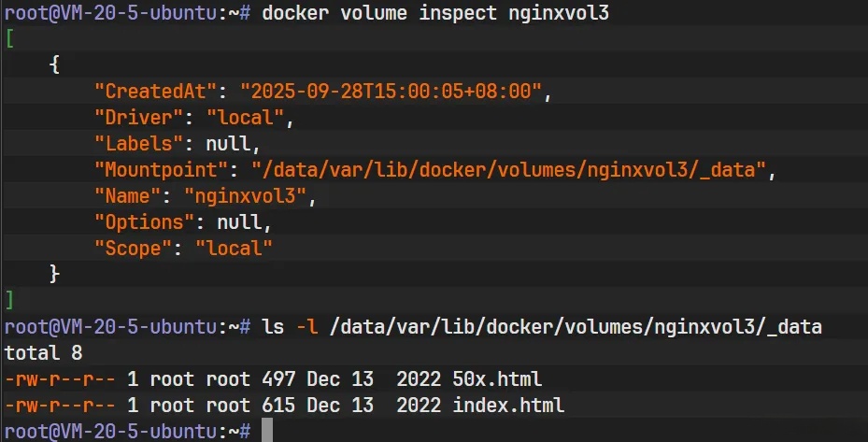This screenshot has width=868, height=442.
Task: Click the index.html file name
Action: pos(508,405)
